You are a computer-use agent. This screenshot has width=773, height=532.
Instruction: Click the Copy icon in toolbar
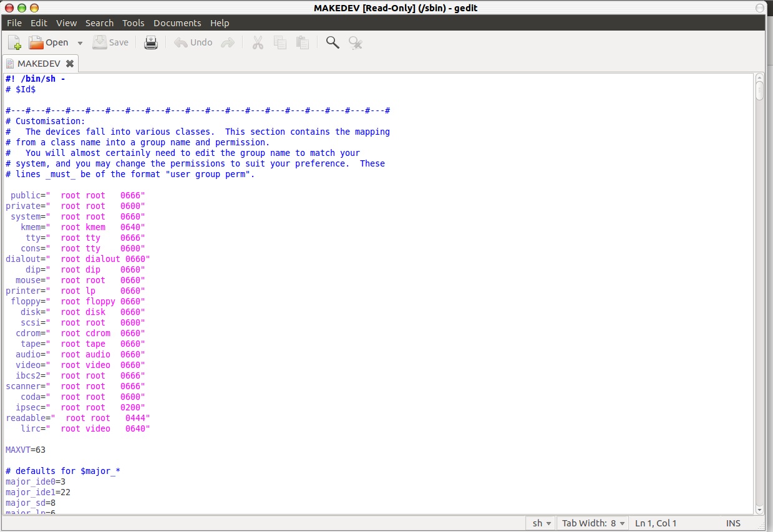(280, 42)
